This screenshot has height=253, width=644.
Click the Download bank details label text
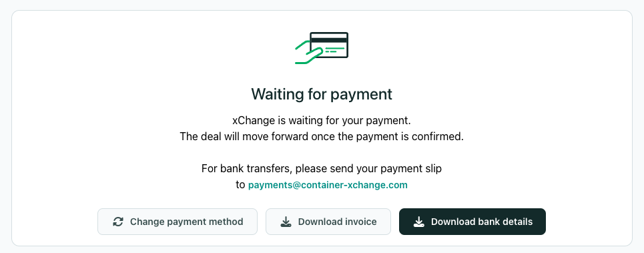(482, 222)
